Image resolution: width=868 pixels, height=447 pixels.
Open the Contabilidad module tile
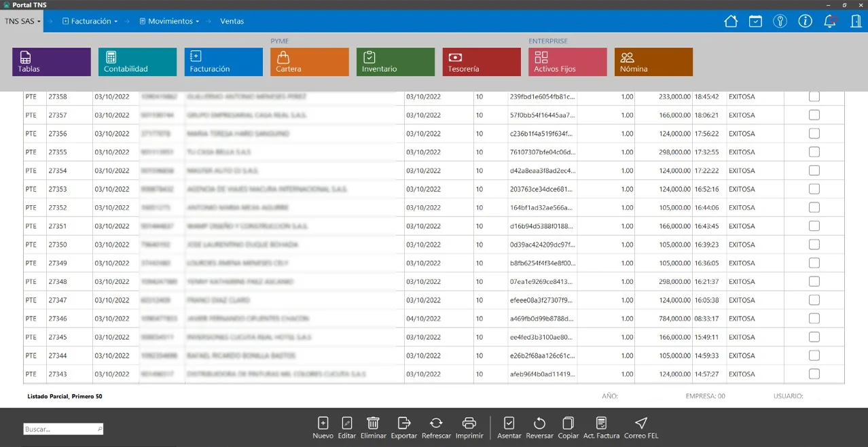[x=137, y=62]
